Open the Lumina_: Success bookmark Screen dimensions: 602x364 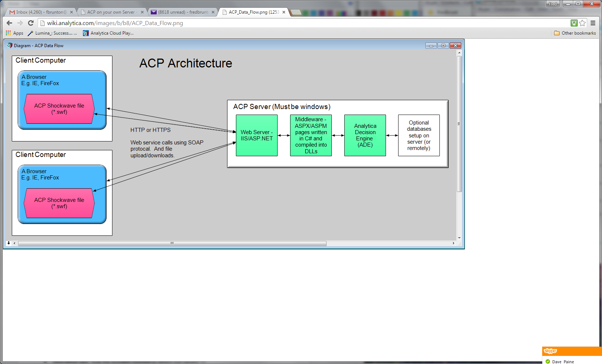point(53,33)
